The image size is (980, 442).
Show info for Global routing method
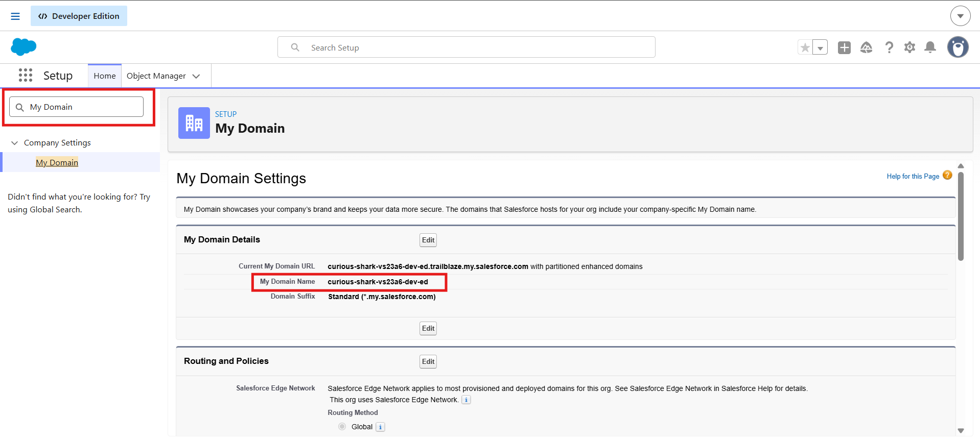pyautogui.click(x=380, y=427)
